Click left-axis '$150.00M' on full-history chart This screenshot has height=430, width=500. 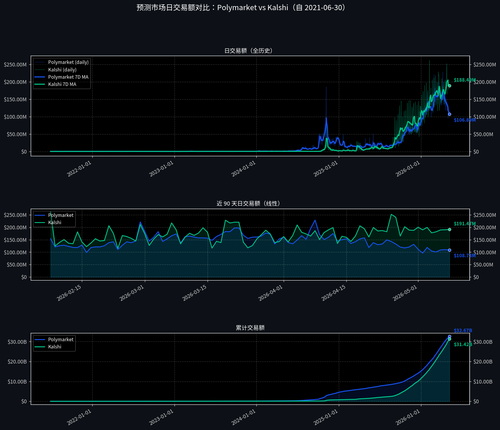point(15,99)
